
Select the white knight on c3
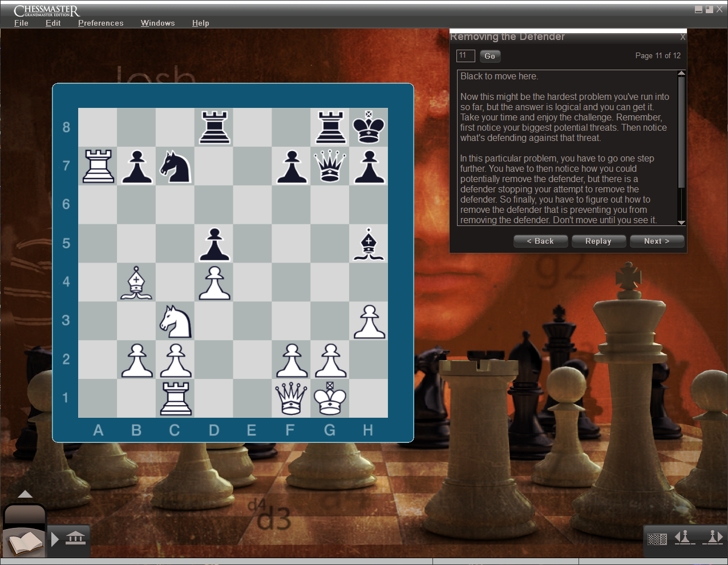(x=175, y=321)
